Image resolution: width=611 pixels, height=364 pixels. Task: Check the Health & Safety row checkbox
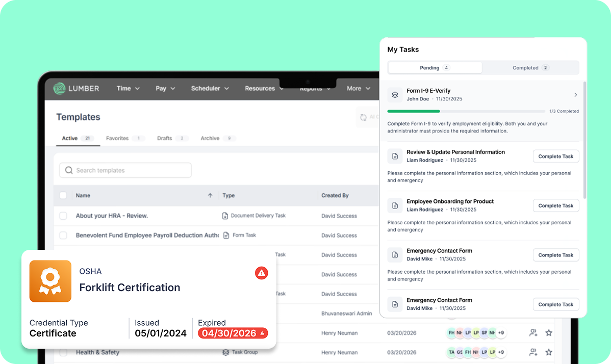pyautogui.click(x=63, y=352)
